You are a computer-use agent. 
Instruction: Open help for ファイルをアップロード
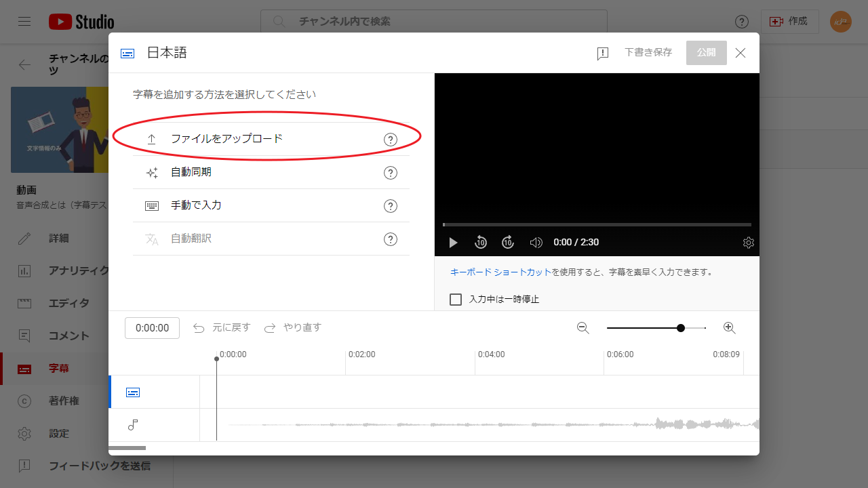(x=391, y=140)
